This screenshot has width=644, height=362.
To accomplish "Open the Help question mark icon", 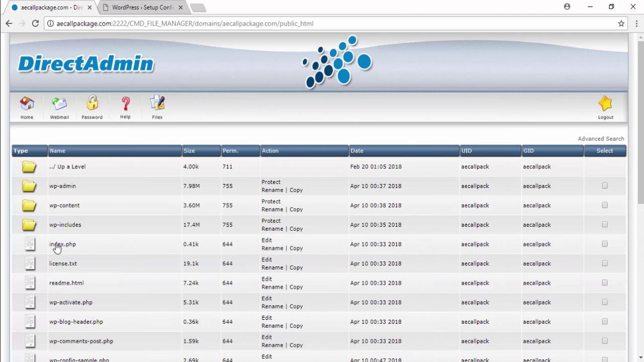I will (x=125, y=104).
